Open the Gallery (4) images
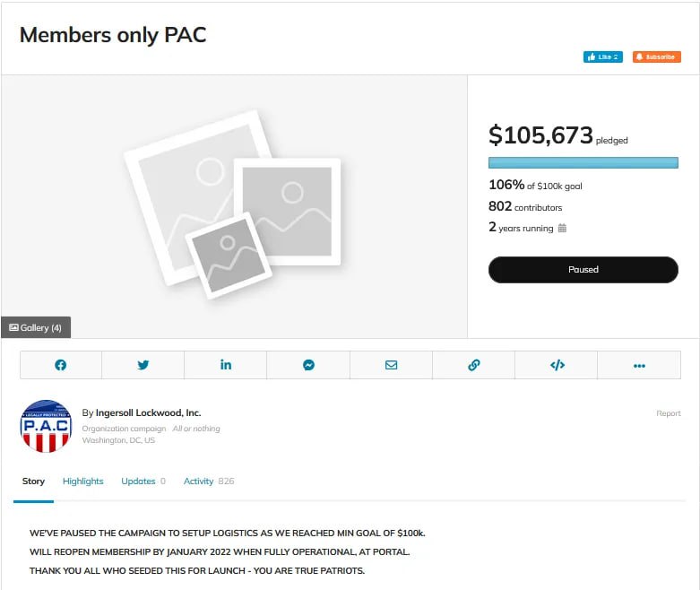Image resolution: width=700 pixels, height=590 pixels. 36,328
